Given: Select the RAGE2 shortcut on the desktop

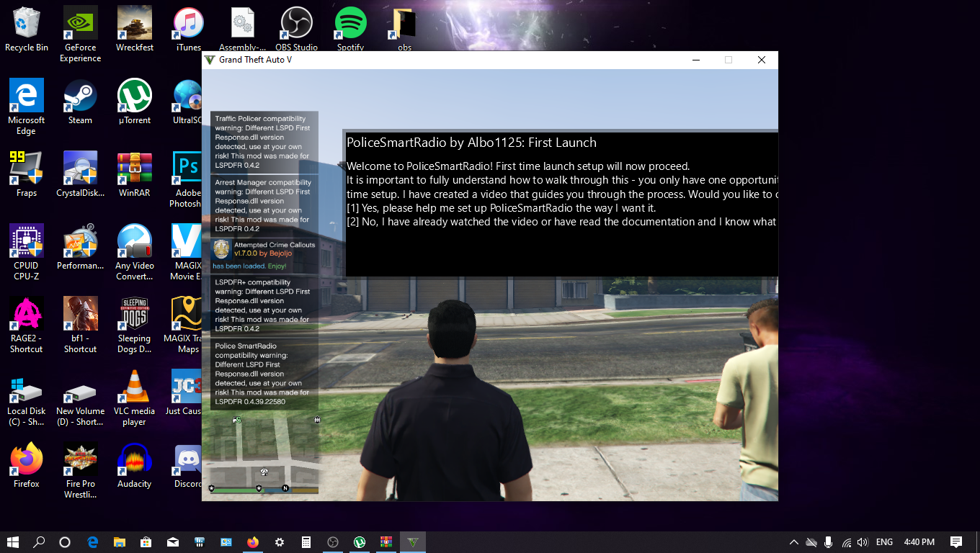Looking at the screenshot, I should click(27, 325).
